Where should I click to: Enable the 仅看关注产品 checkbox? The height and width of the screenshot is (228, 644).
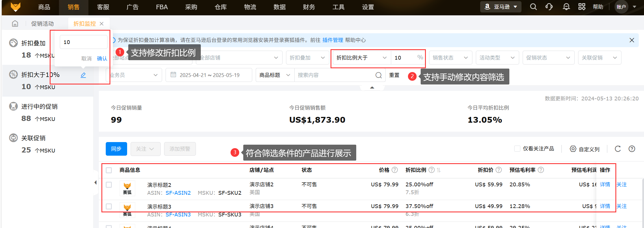pos(517,148)
